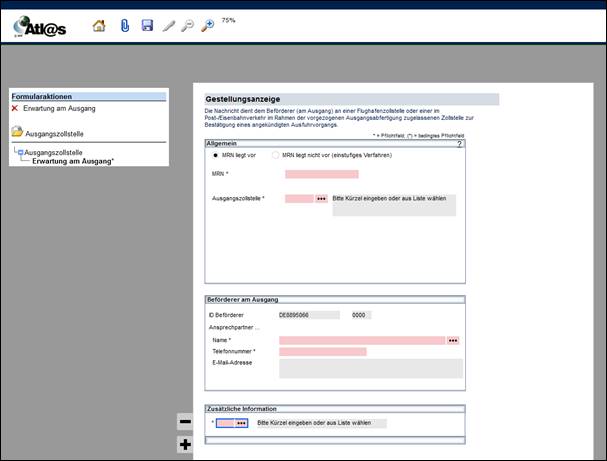The width and height of the screenshot is (607, 461).
Task: Click the Zusätzliche Information section header
Action: click(x=335, y=409)
